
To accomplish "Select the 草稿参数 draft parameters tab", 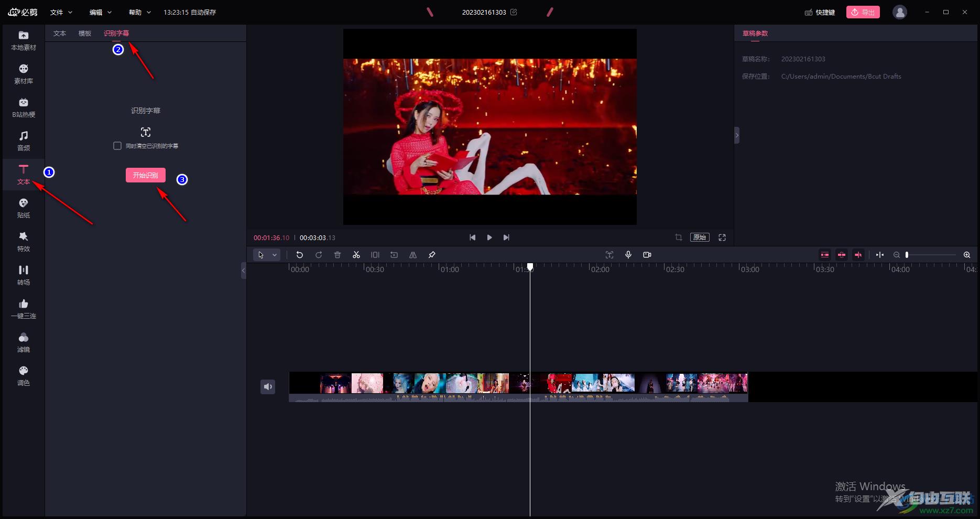I will [755, 33].
